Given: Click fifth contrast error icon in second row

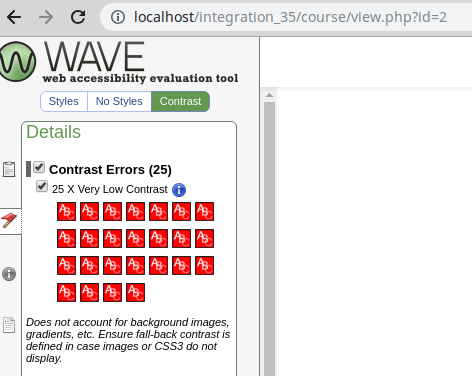Looking at the screenshot, I should coord(158,238).
